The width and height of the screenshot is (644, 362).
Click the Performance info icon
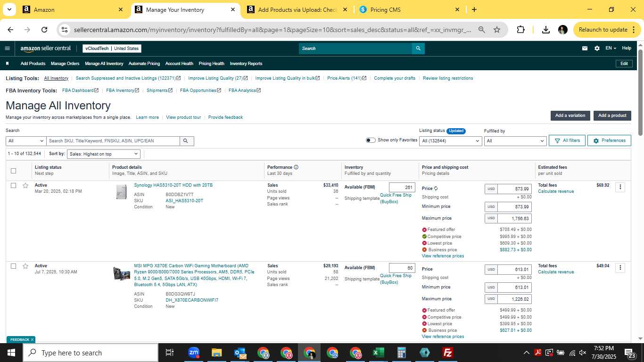click(x=296, y=167)
